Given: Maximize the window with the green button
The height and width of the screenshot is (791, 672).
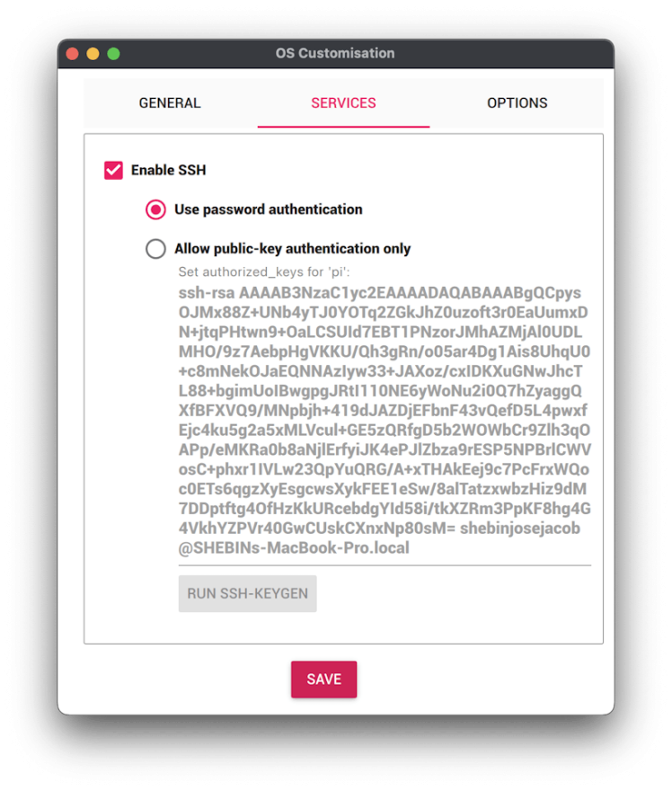Looking at the screenshot, I should point(114,54).
